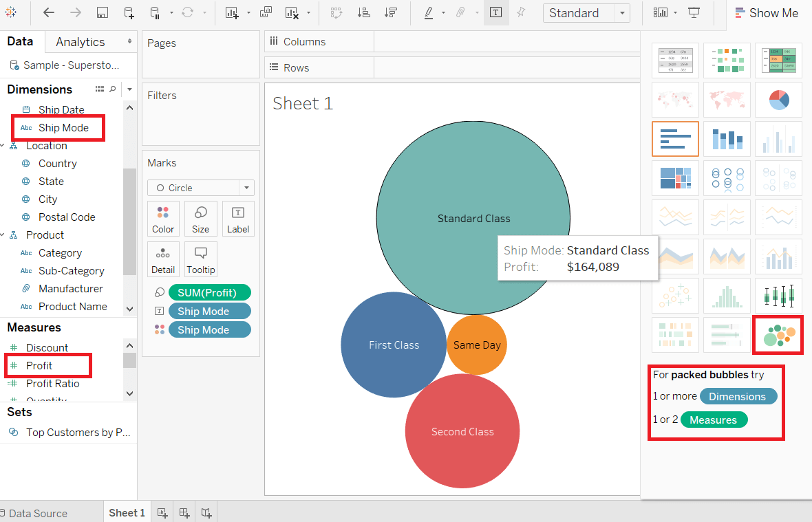The image size is (812, 522).
Task: Click the Save icon in toolbar
Action: 103,12
